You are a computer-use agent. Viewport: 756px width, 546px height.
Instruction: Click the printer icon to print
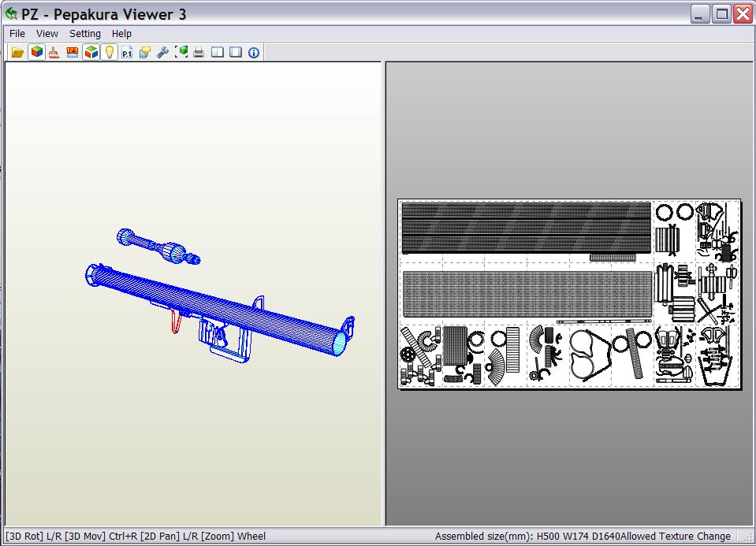[199, 53]
